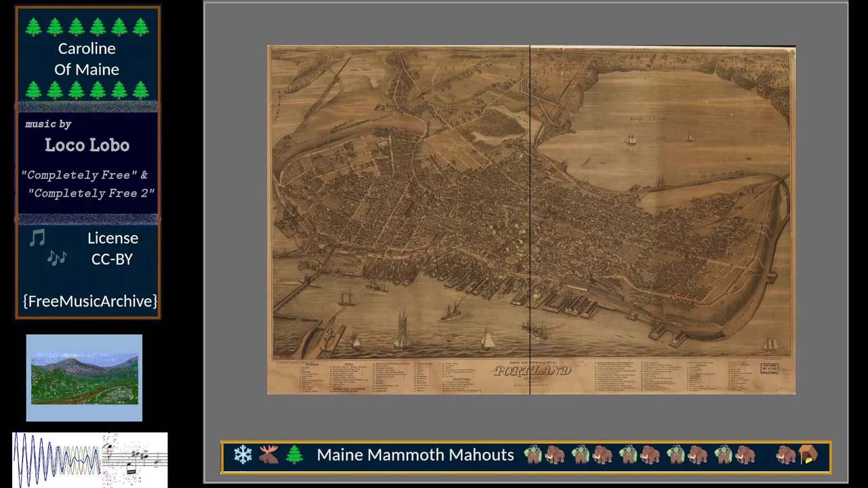Open the waveform and sheet music thumbnail

pos(90,460)
